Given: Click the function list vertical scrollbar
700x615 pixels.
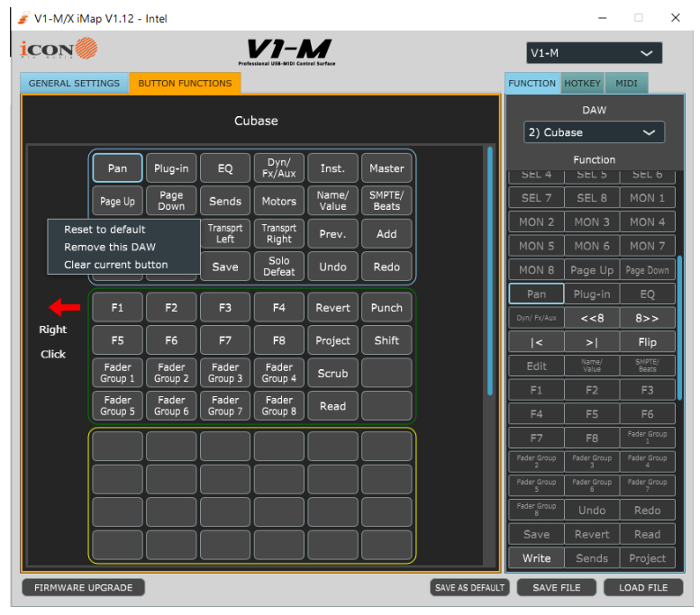Looking at the screenshot, I should coord(679,327).
